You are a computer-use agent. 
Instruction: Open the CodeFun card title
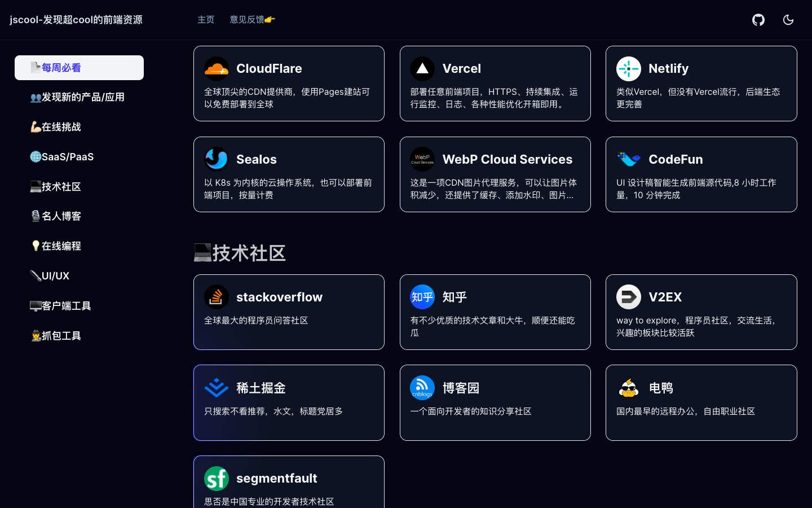[676, 160]
